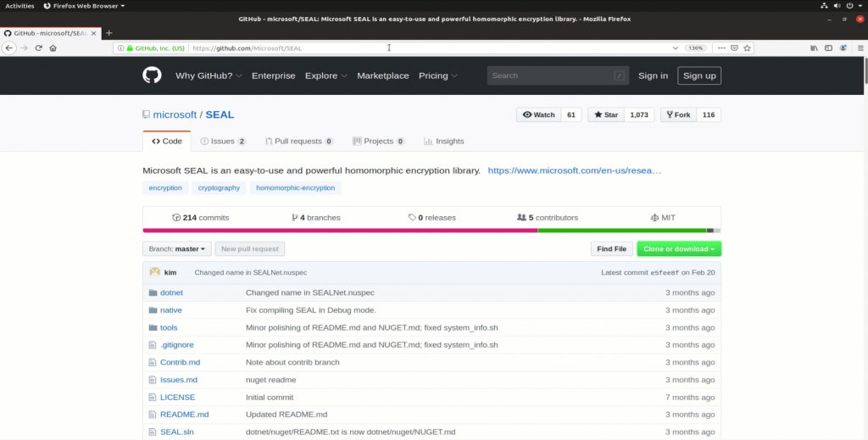View the 214 commits
This screenshot has height=440, width=868.
click(x=200, y=218)
